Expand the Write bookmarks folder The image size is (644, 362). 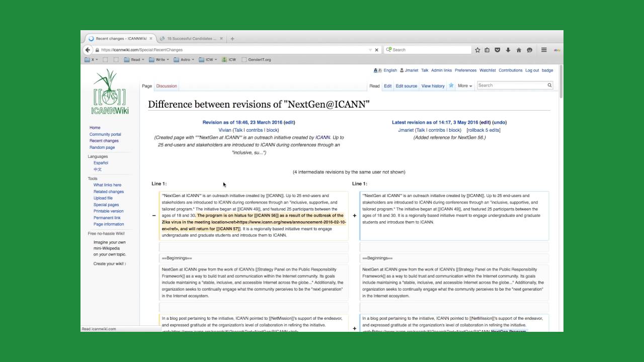tap(159, 59)
